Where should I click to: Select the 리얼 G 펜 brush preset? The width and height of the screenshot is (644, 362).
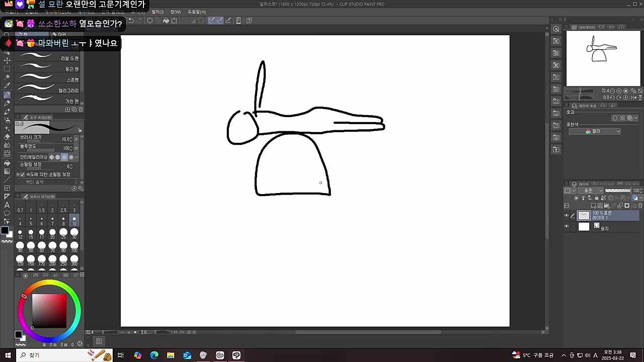(49, 58)
